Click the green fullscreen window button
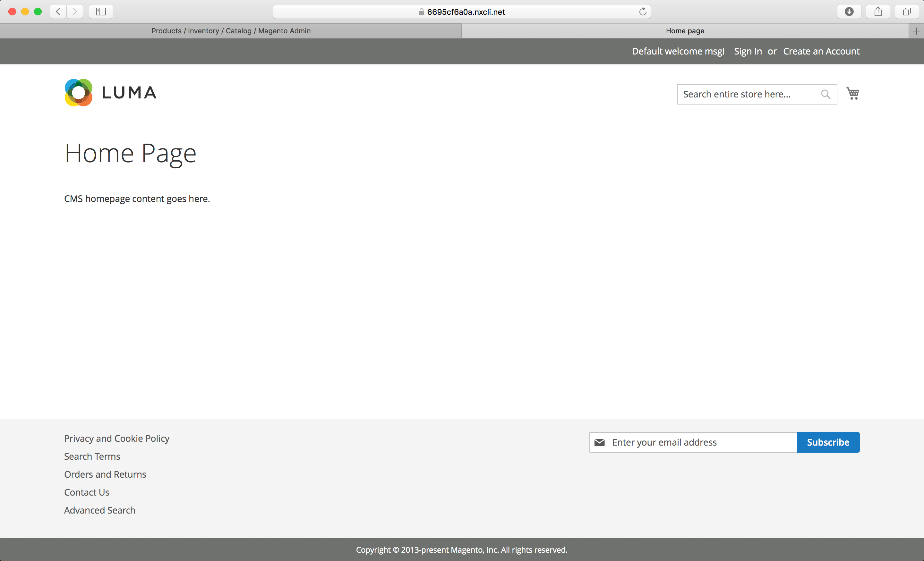 [38, 12]
